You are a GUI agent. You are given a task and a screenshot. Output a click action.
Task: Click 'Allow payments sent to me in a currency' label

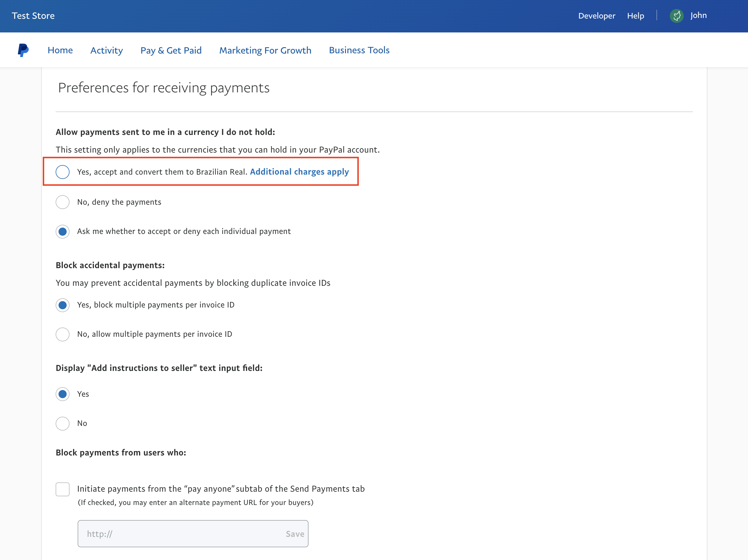165,132
